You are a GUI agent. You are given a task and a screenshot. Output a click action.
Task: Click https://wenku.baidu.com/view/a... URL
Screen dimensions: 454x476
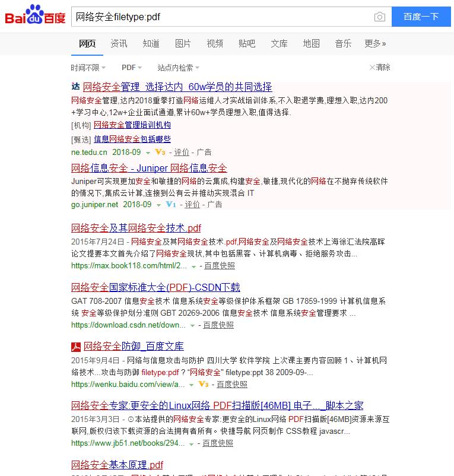tap(128, 385)
